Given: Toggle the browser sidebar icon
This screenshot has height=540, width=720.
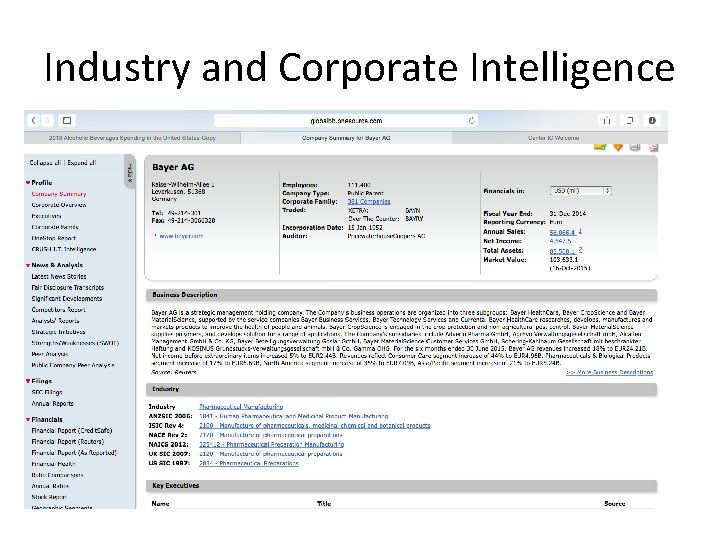Looking at the screenshot, I should point(67,120).
